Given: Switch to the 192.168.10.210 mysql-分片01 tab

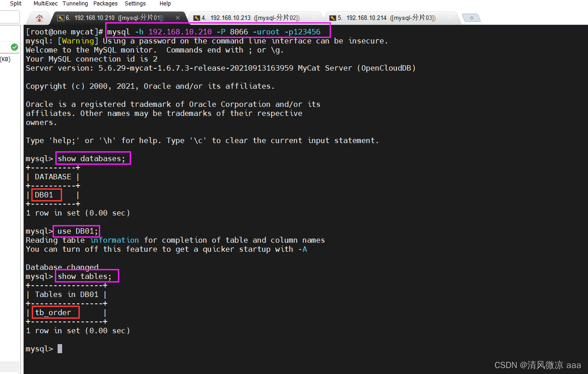Looking at the screenshot, I should click(x=119, y=18).
